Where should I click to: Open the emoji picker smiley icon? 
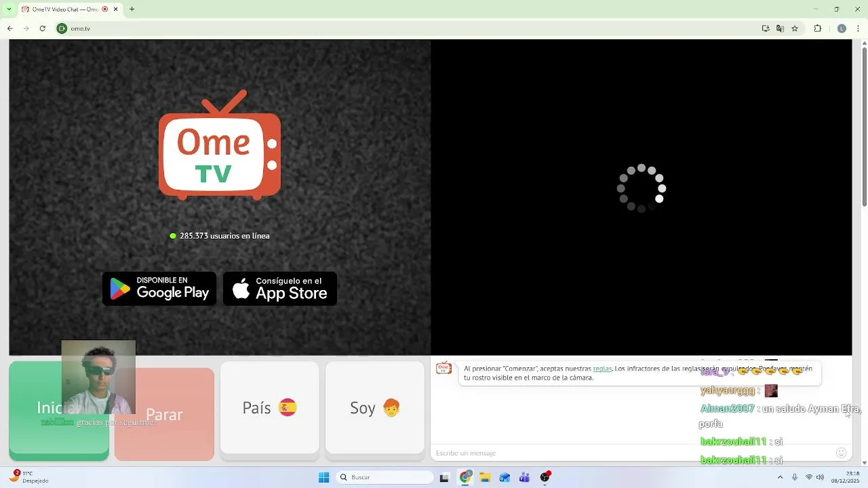(x=842, y=453)
